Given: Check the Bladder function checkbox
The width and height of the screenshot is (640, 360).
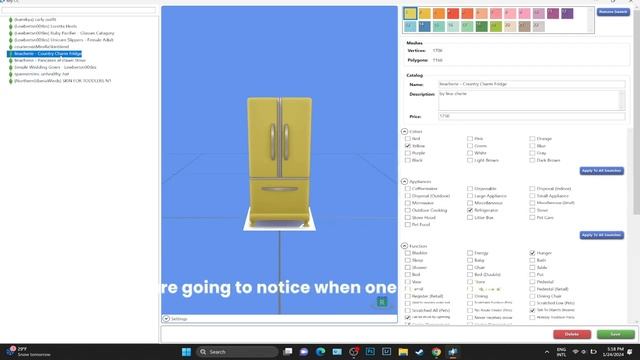Looking at the screenshot, I should point(408,253).
